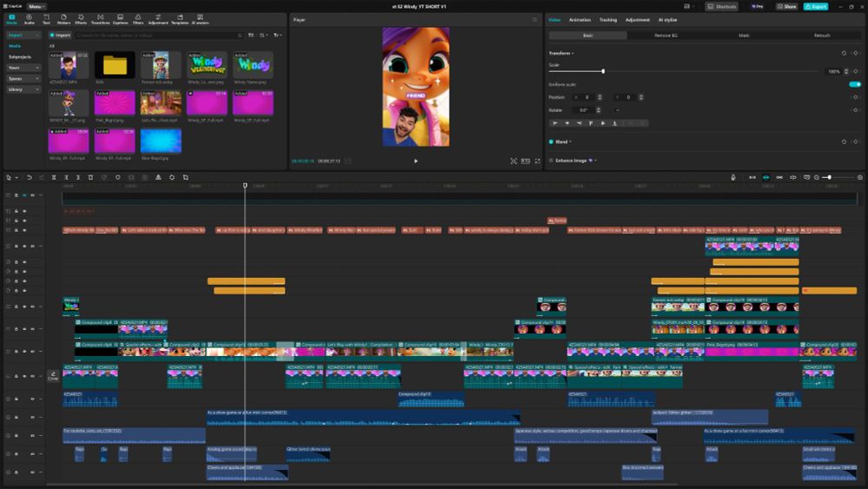Image resolution: width=868 pixels, height=489 pixels.
Task: Click the Transform reset arrow icon
Action: [x=845, y=53]
